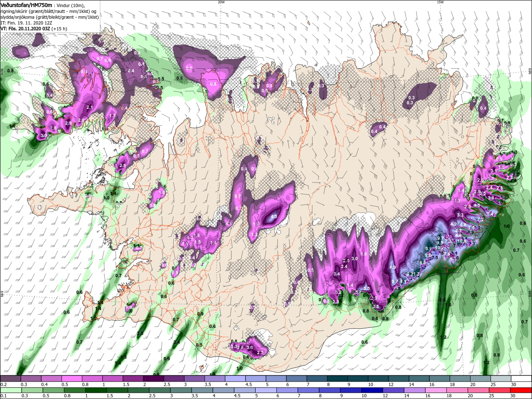
Task: Click the 4.9 precipitation value on the map
Action: tap(393, 267)
